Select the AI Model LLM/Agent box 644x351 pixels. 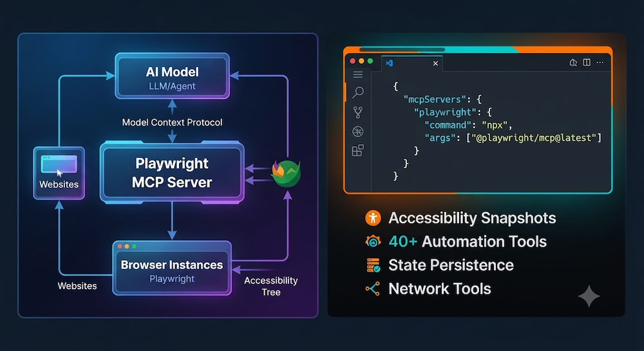pos(172,76)
